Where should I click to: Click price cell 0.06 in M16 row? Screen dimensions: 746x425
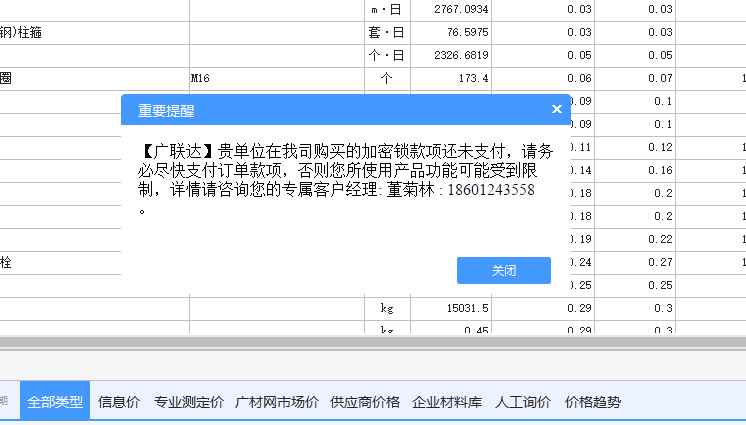pyautogui.click(x=543, y=78)
